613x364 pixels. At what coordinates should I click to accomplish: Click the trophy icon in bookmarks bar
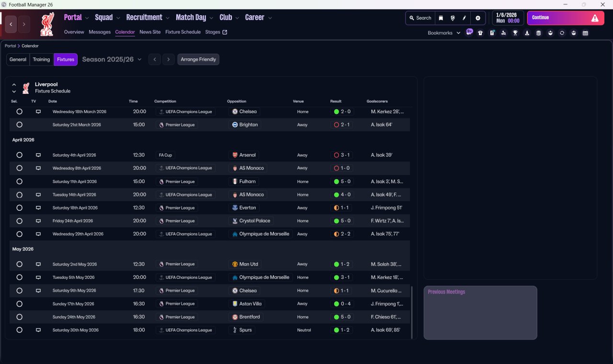click(515, 33)
